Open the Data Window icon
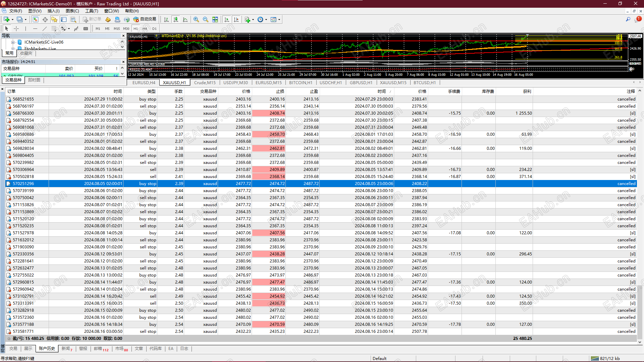Image resolution: width=644 pixels, height=362 pixels. pos(45,19)
